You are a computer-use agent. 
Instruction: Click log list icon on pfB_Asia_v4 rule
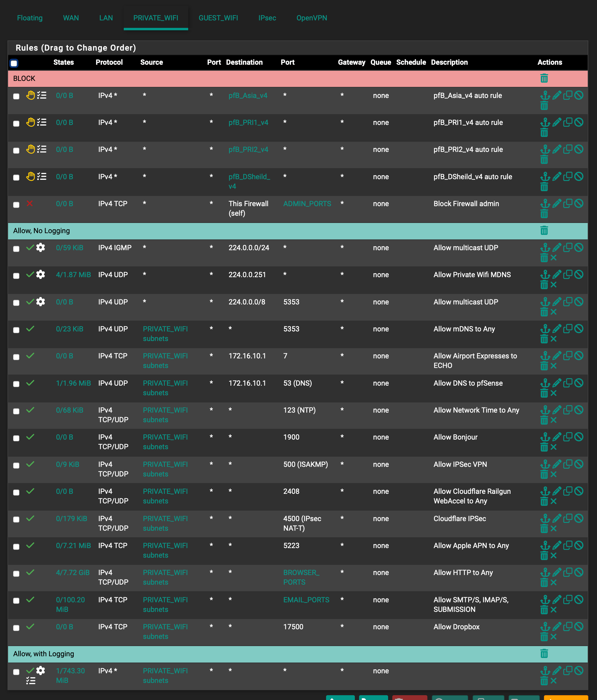click(42, 95)
